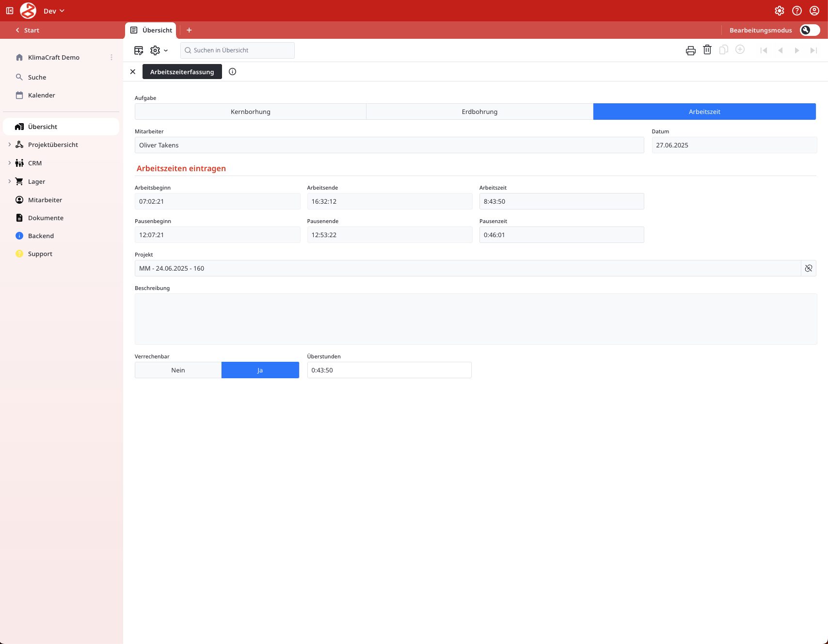828x644 pixels.
Task: Collapse sidebar using top-left panel icon
Action: tap(10, 11)
